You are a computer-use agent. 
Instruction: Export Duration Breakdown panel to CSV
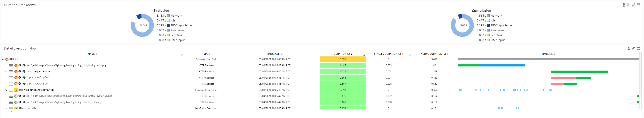(x=623, y=5)
